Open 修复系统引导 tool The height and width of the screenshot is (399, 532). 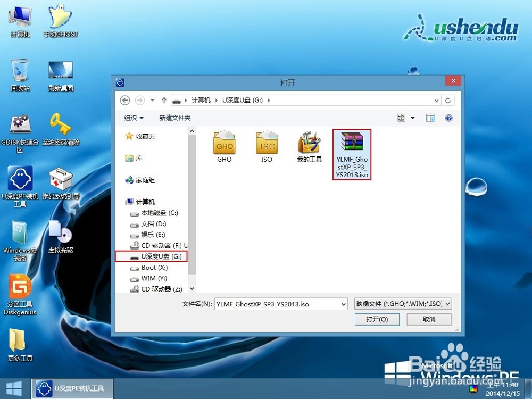[61, 183]
